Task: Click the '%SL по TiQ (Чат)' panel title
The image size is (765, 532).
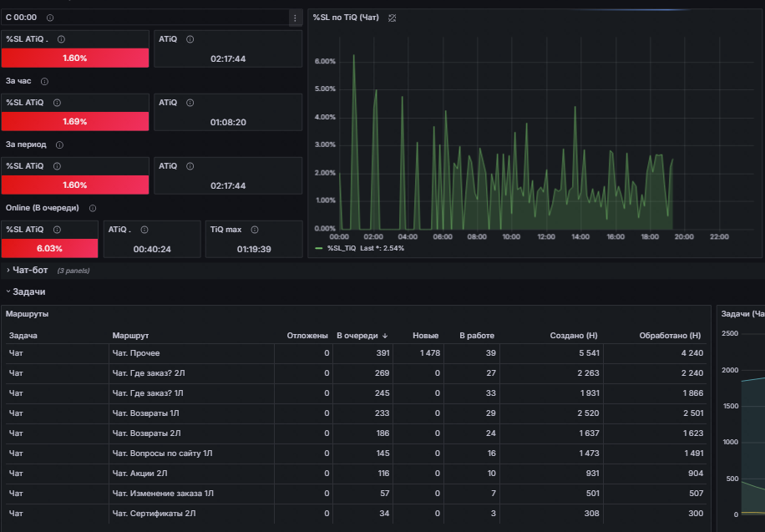Action: (346, 18)
